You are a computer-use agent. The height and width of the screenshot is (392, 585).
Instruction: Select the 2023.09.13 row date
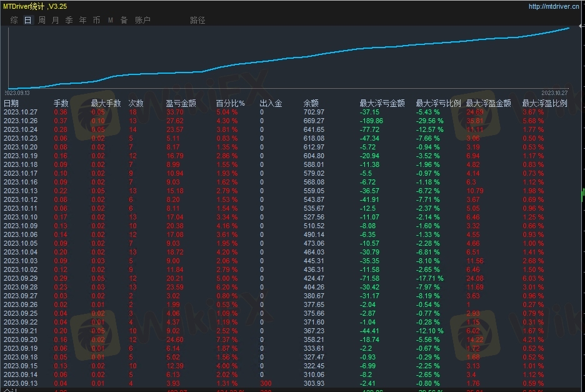coord(21,383)
